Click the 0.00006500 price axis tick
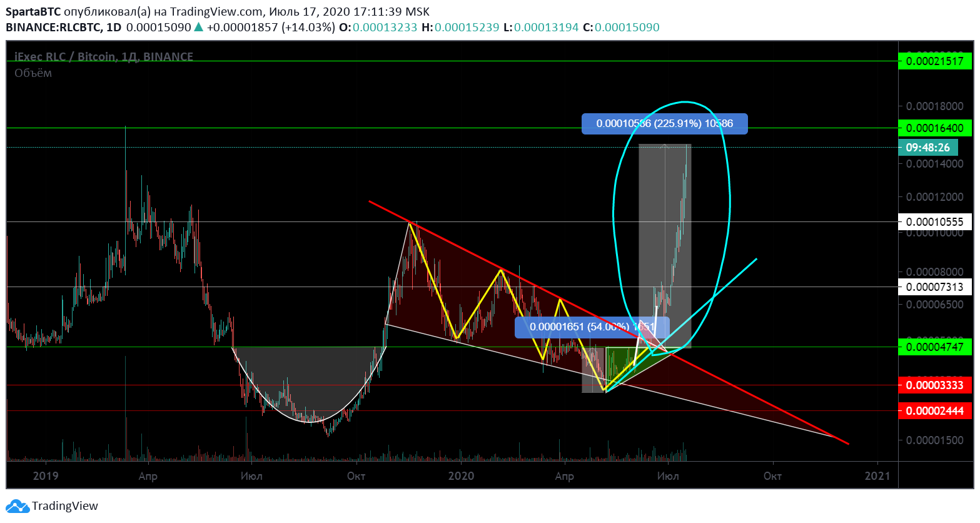980x523 pixels. click(x=934, y=305)
